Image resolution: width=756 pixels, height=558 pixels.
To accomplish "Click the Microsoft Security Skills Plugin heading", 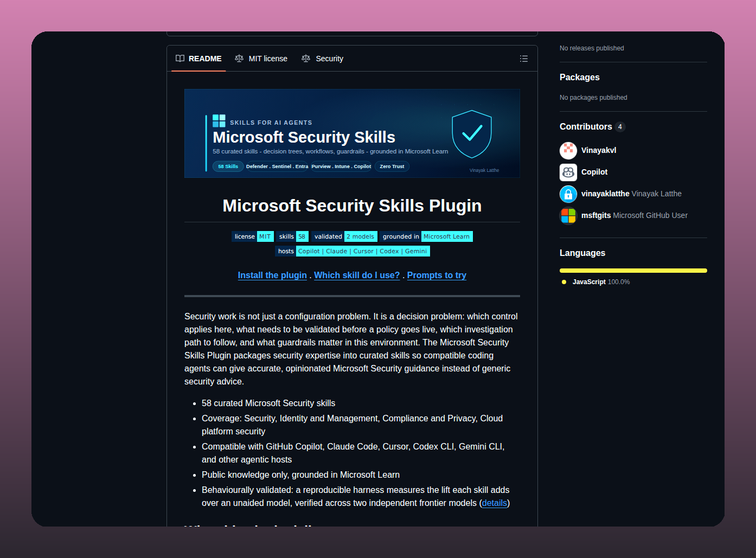I will 352,206.
